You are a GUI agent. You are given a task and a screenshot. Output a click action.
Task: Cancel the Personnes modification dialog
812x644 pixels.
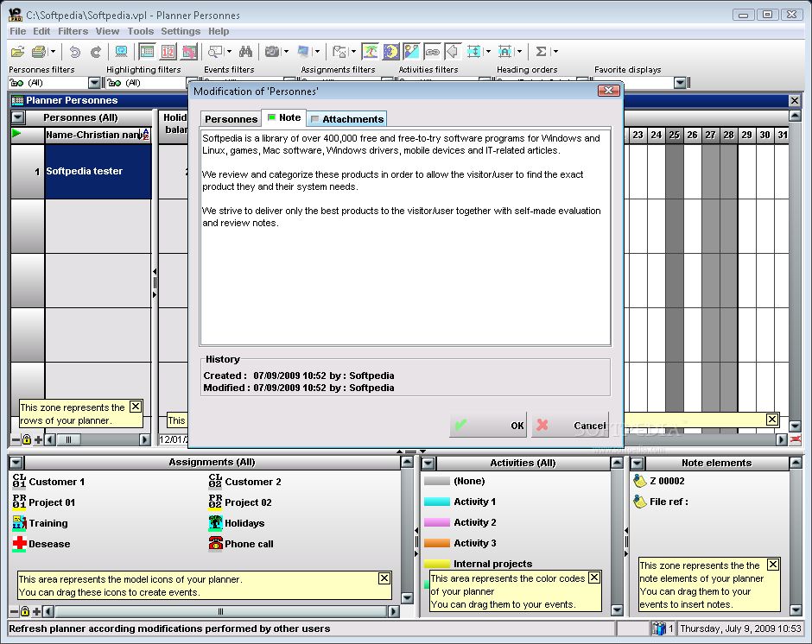pyautogui.click(x=570, y=425)
